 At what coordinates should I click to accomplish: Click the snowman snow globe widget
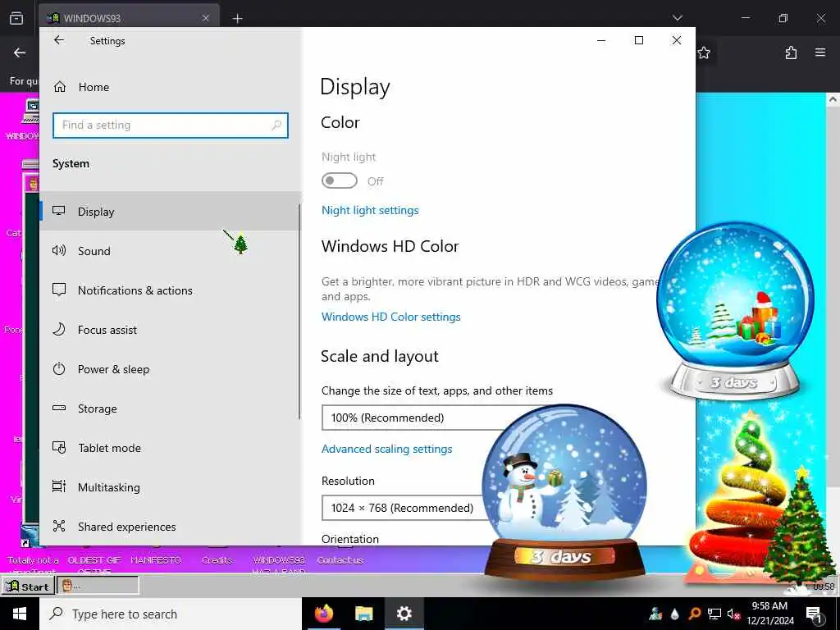564,497
